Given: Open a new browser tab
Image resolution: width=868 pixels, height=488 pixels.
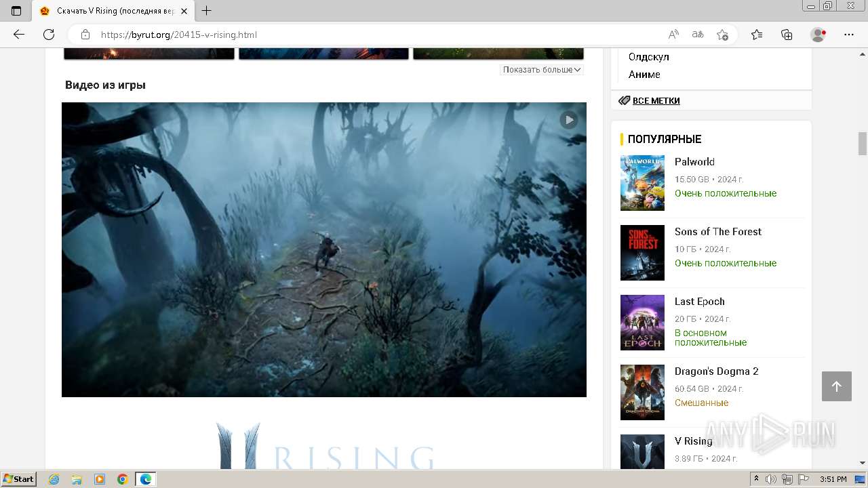Looking at the screenshot, I should [x=207, y=11].
